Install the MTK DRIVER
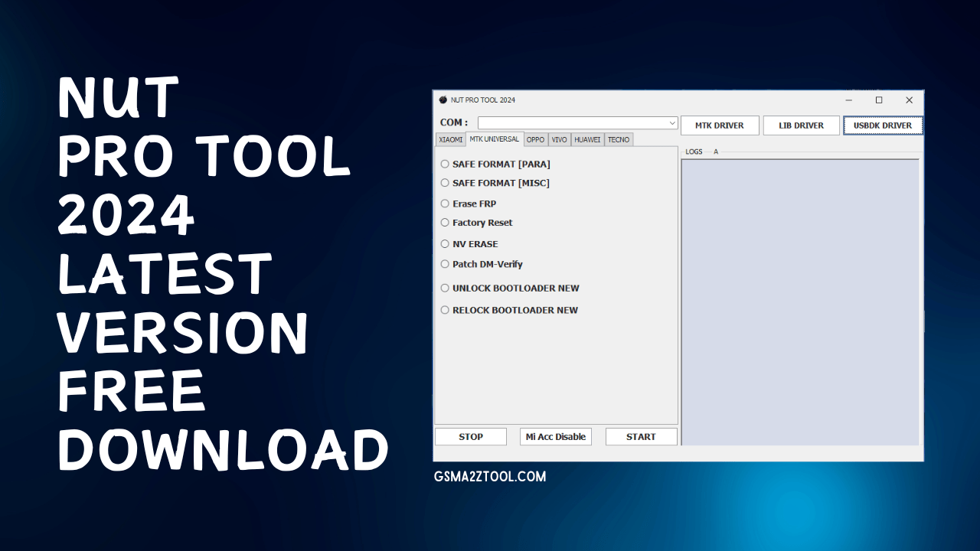The image size is (980, 551). pyautogui.click(x=719, y=125)
